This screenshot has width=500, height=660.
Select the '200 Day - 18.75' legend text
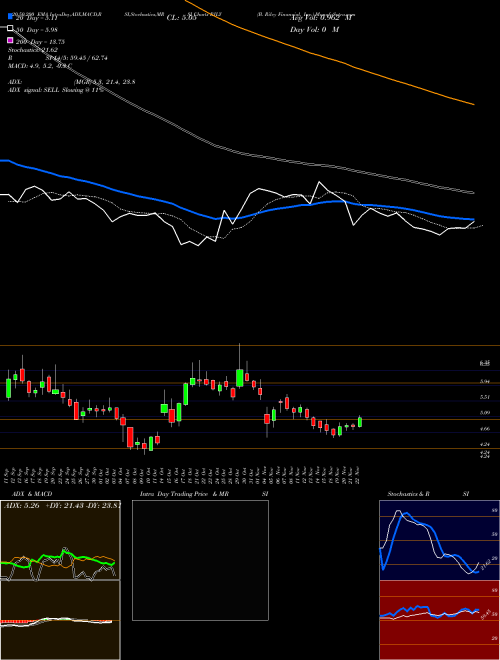[x=40, y=42]
